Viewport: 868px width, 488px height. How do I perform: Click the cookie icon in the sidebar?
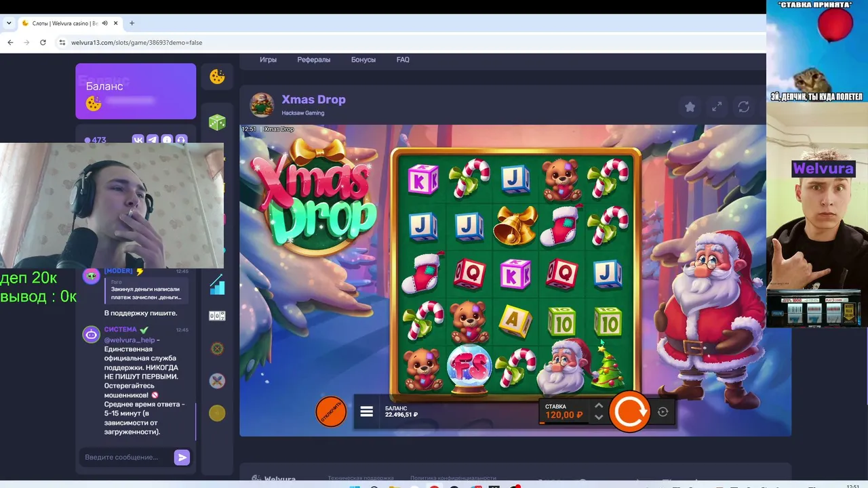[x=217, y=77]
